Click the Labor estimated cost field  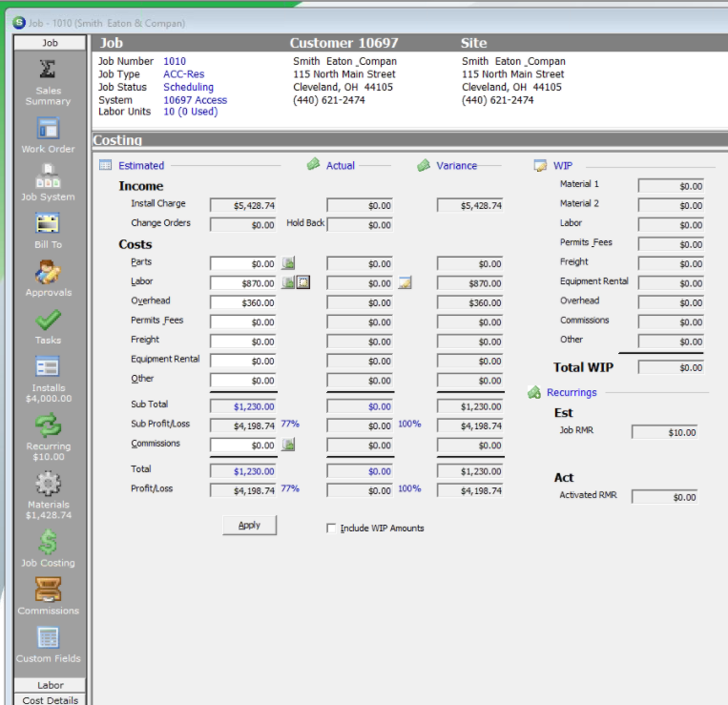point(242,283)
